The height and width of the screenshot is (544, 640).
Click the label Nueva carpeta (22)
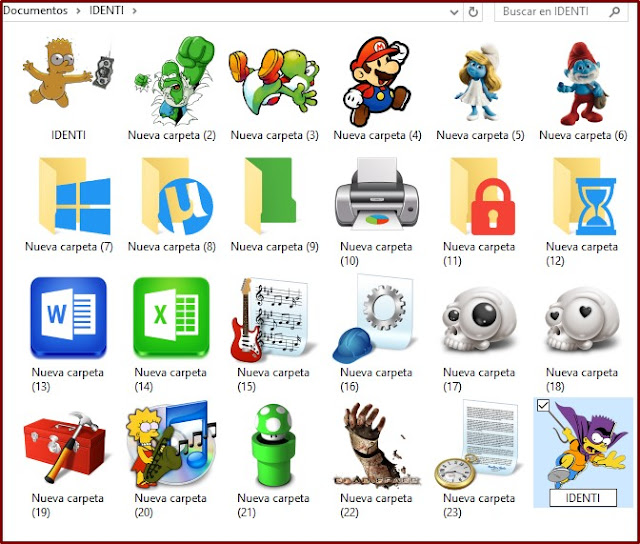pyautogui.click(x=376, y=505)
